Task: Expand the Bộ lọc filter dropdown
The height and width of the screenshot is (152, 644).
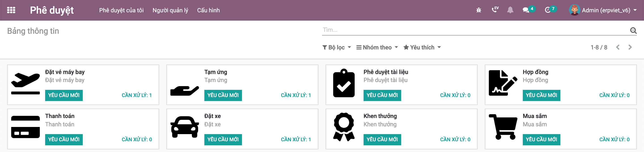Action: pyautogui.click(x=336, y=47)
